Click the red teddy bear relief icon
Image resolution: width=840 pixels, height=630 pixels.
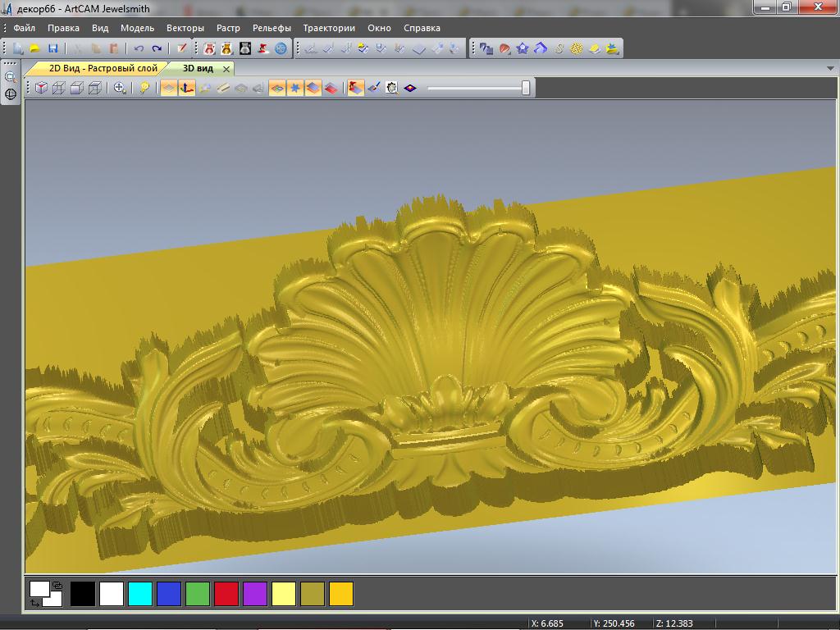pos(209,48)
